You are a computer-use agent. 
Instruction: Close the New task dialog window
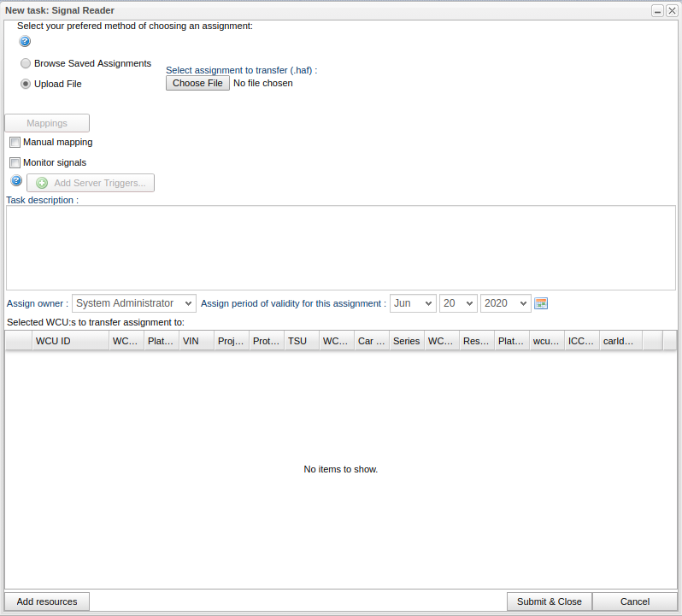[x=671, y=10]
